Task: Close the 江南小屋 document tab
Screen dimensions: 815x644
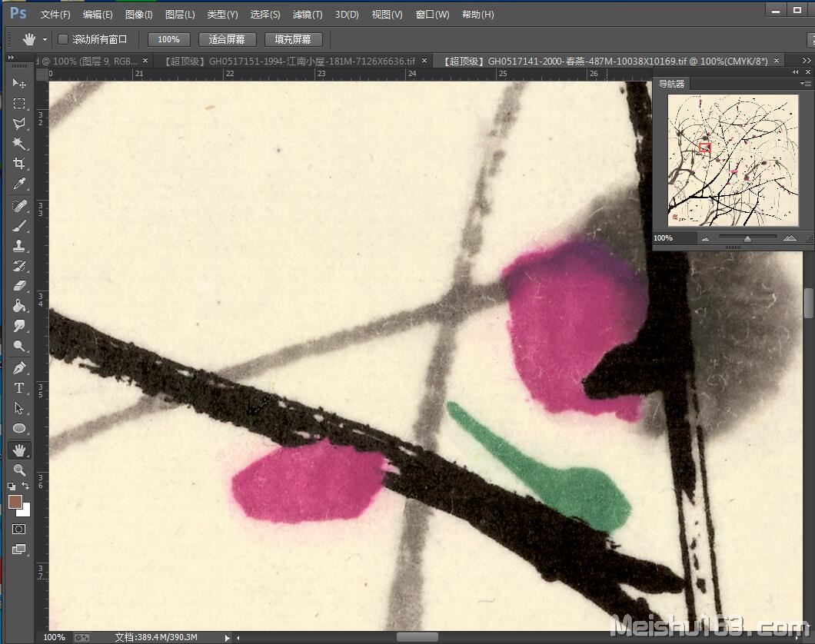Action: (424, 61)
